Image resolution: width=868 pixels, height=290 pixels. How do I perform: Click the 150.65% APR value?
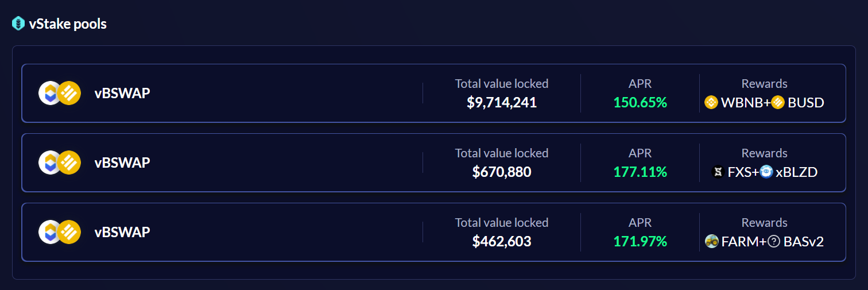tap(640, 103)
